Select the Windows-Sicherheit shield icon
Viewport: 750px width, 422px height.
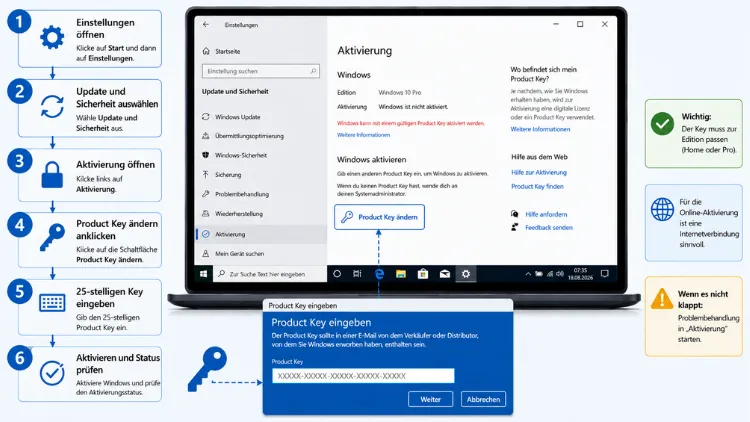[206, 155]
